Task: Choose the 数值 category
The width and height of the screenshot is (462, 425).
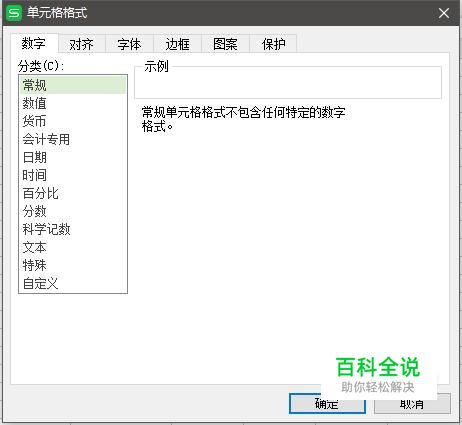Action: click(x=73, y=103)
